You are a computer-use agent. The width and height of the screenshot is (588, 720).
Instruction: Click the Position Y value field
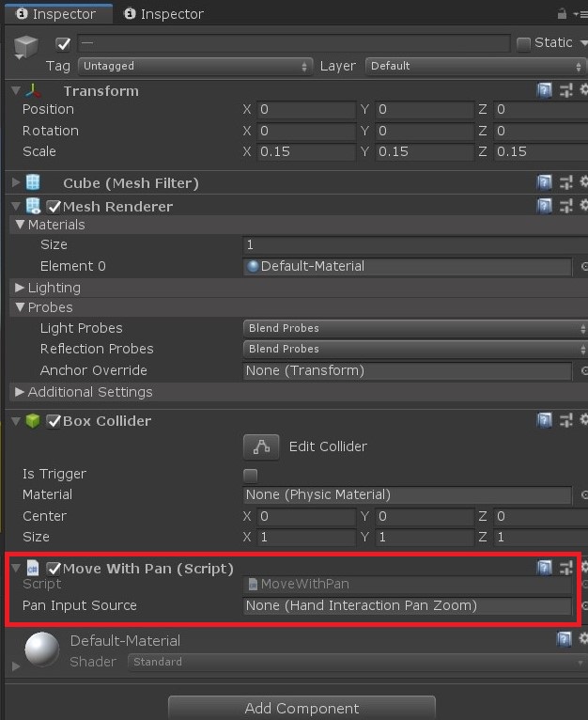coord(425,109)
